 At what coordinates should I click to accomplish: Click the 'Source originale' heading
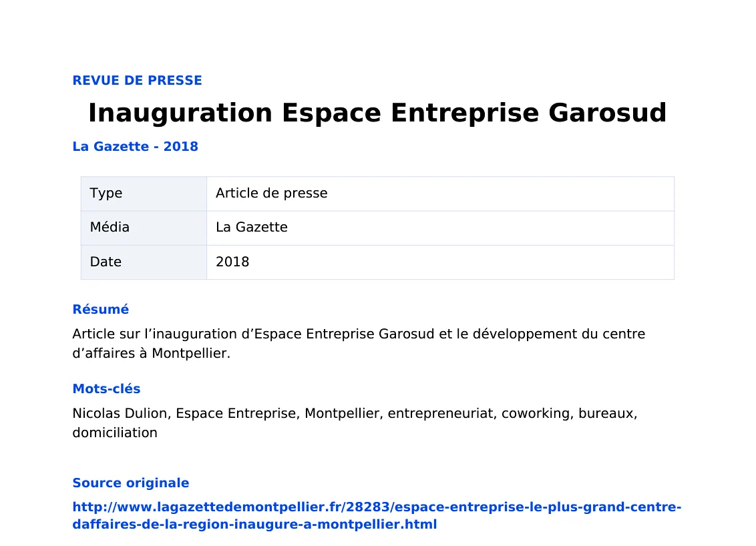131,483
